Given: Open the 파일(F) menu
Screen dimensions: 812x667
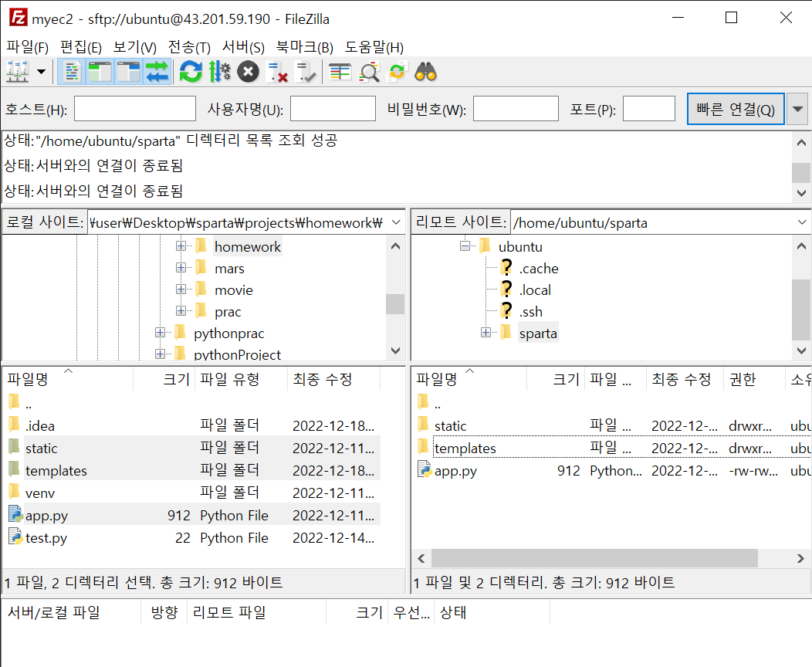Looking at the screenshot, I should [x=28, y=47].
